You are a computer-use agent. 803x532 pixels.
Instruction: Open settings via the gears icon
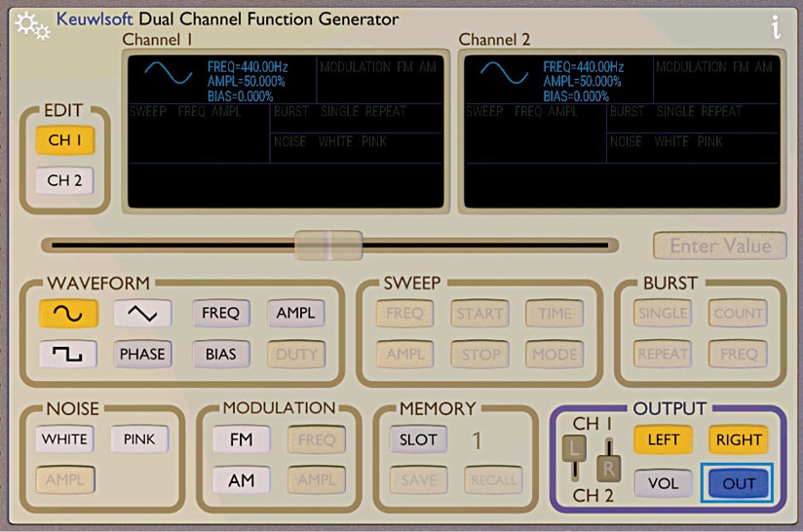[x=31, y=25]
